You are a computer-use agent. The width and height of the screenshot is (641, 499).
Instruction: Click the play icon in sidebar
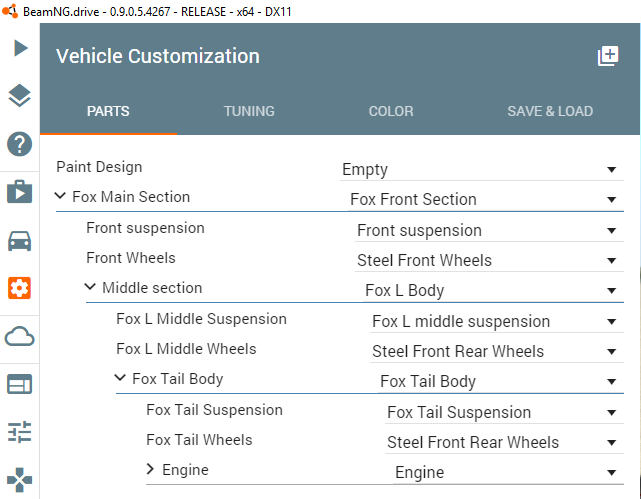pyautogui.click(x=20, y=48)
